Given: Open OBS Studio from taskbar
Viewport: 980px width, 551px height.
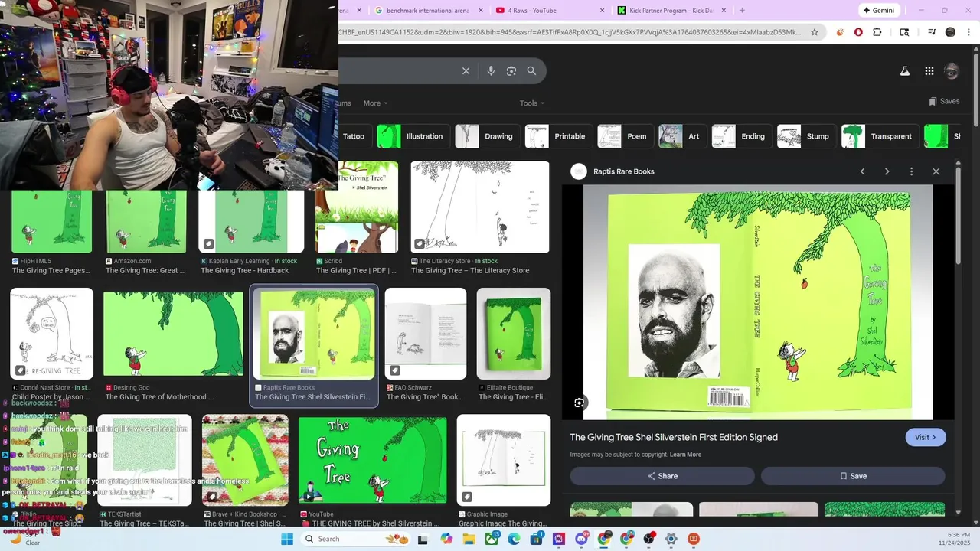Looking at the screenshot, I should click(x=648, y=539).
